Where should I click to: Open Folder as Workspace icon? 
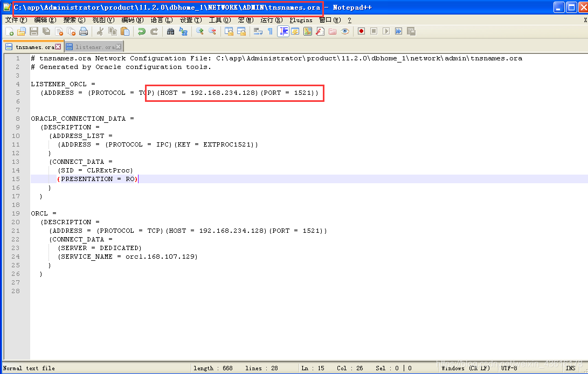(x=332, y=31)
